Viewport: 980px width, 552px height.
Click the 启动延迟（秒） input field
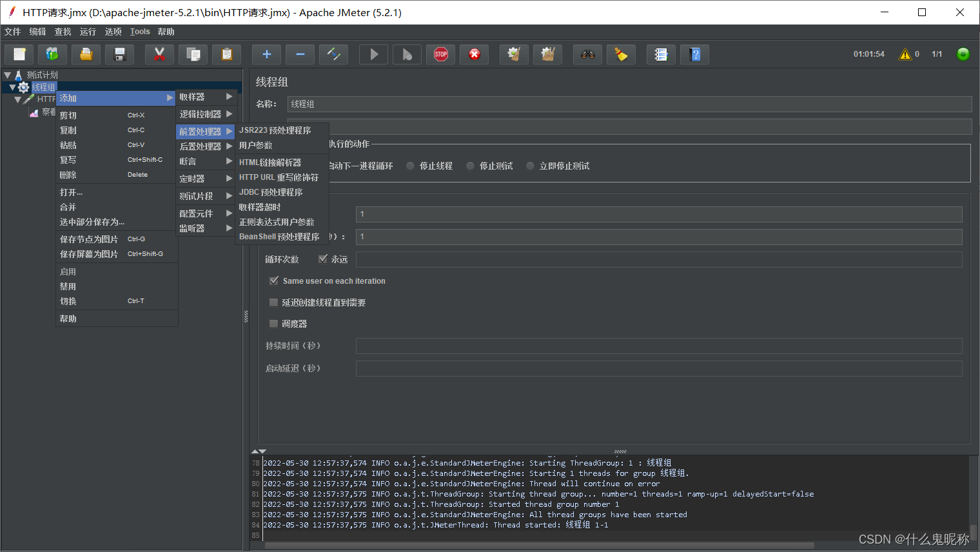click(x=659, y=368)
